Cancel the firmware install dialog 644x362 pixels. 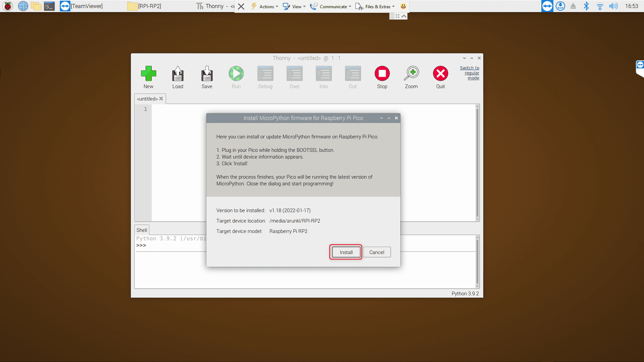click(376, 252)
